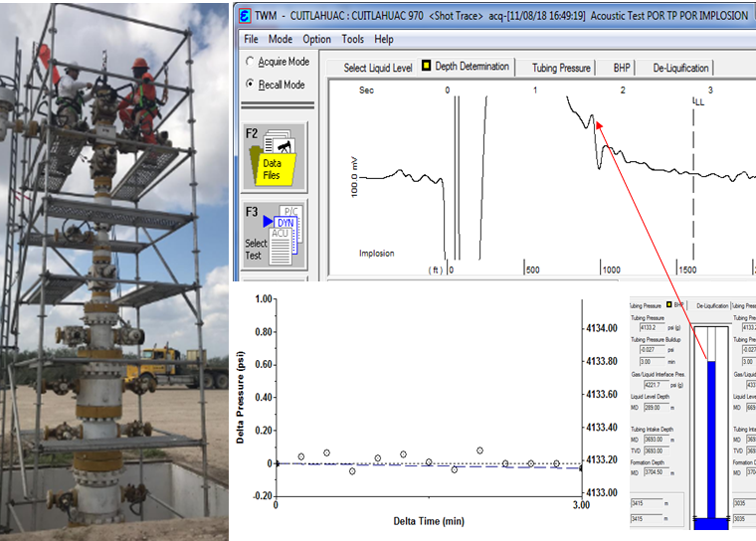Image resolution: width=756 pixels, height=541 pixels.
Task: Click Tubing Intake Depth MD field 3693.00
Action: click(x=657, y=440)
